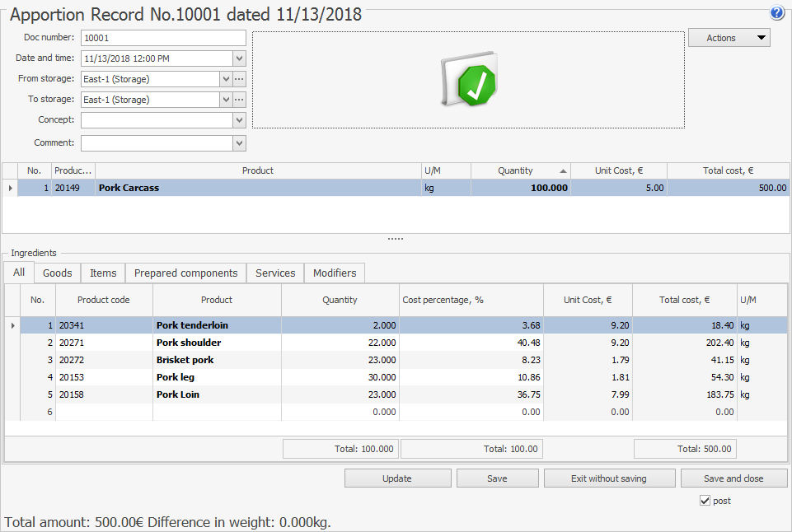
Task: Click ellipsis button beside From storage
Action: coord(239,79)
